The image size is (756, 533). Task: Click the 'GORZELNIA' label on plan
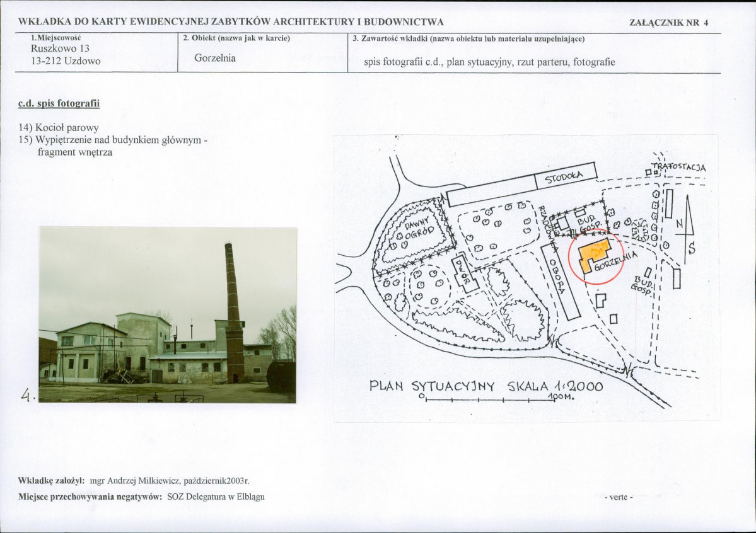pyautogui.click(x=616, y=261)
